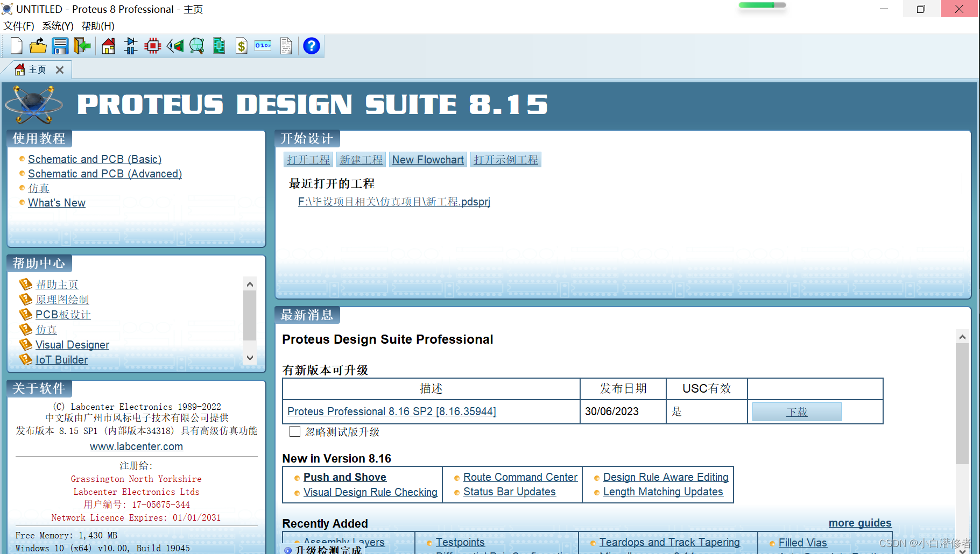This screenshot has width=980, height=554.
Task: Restore down the Proteus window
Action: click(921, 9)
